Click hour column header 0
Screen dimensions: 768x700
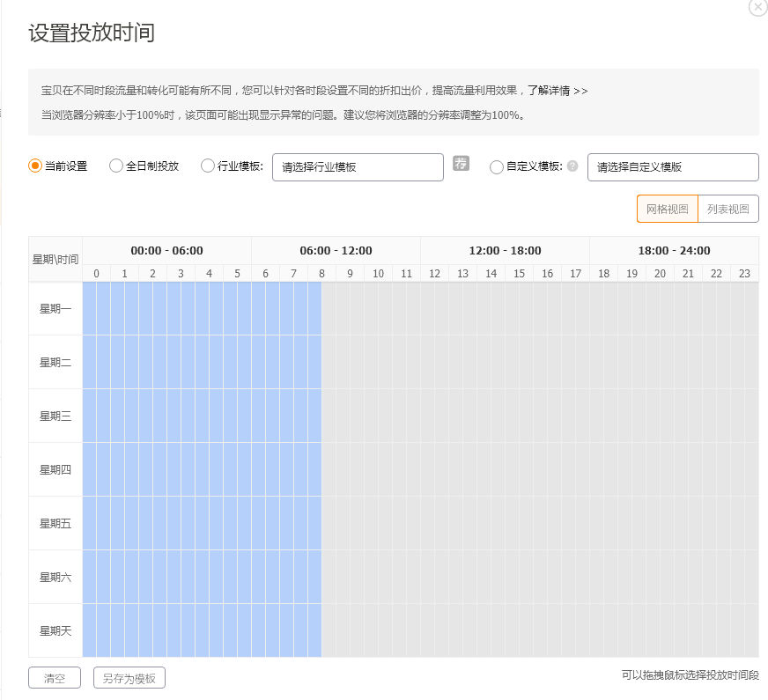97,274
